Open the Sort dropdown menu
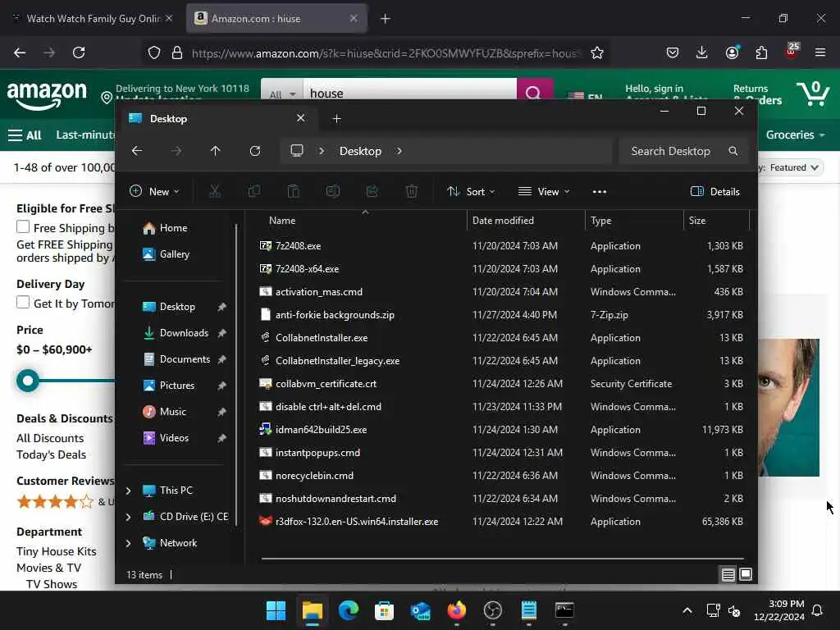 472,192
